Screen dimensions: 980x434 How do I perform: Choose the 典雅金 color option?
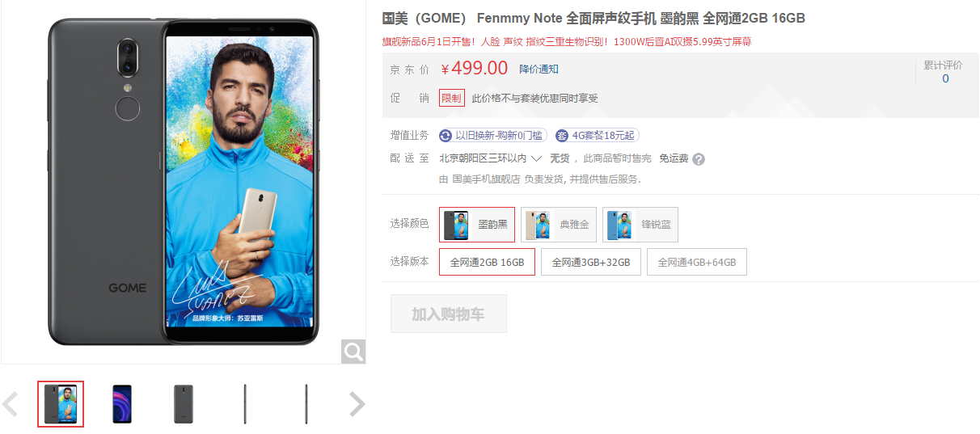click(x=559, y=225)
